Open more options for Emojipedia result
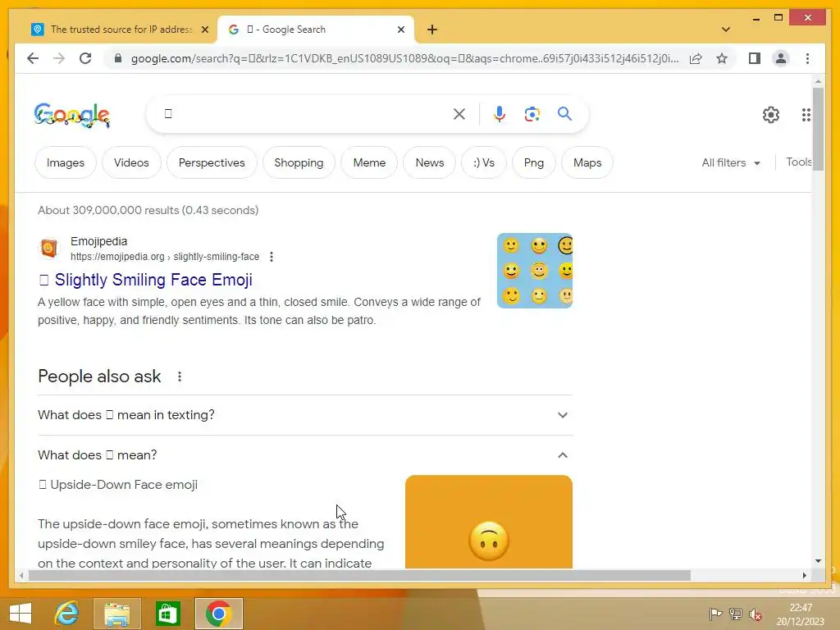 (x=272, y=257)
